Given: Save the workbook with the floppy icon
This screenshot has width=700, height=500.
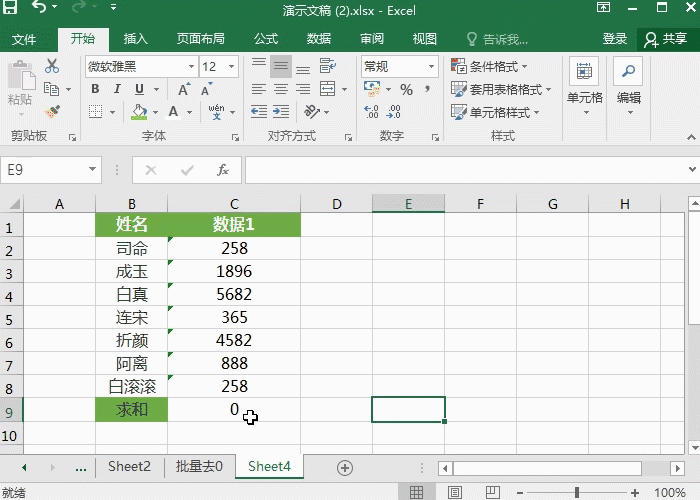Looking at the screenshot, I should point(10,7).
